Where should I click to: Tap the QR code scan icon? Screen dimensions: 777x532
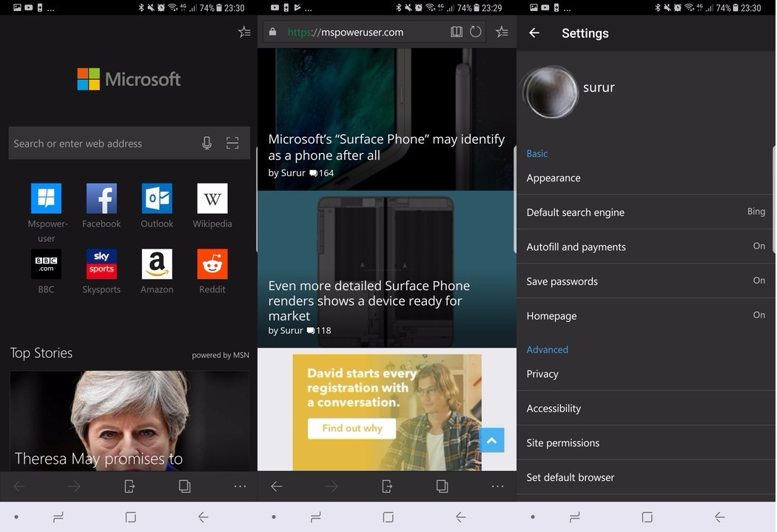[x=232, y=143]
